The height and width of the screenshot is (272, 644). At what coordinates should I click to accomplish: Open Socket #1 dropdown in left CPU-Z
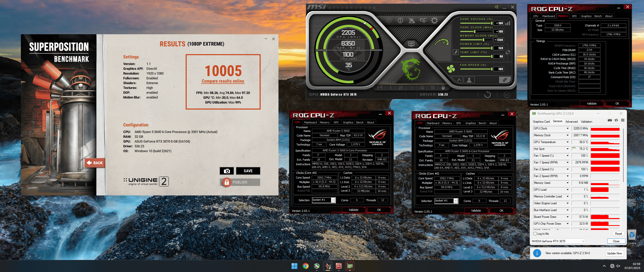click(x=324, y=200)
